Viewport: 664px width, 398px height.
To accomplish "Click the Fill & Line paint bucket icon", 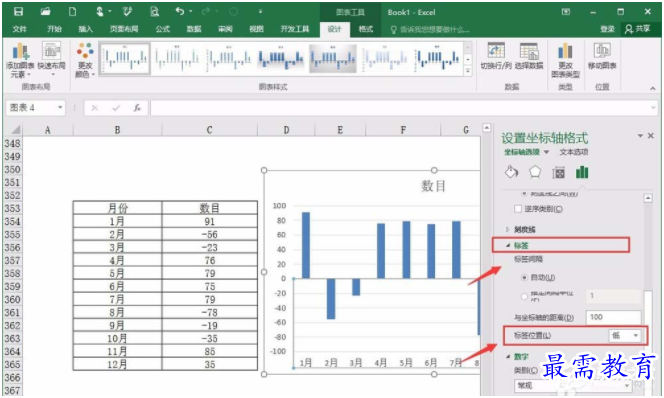I will (x=512, y=172).
